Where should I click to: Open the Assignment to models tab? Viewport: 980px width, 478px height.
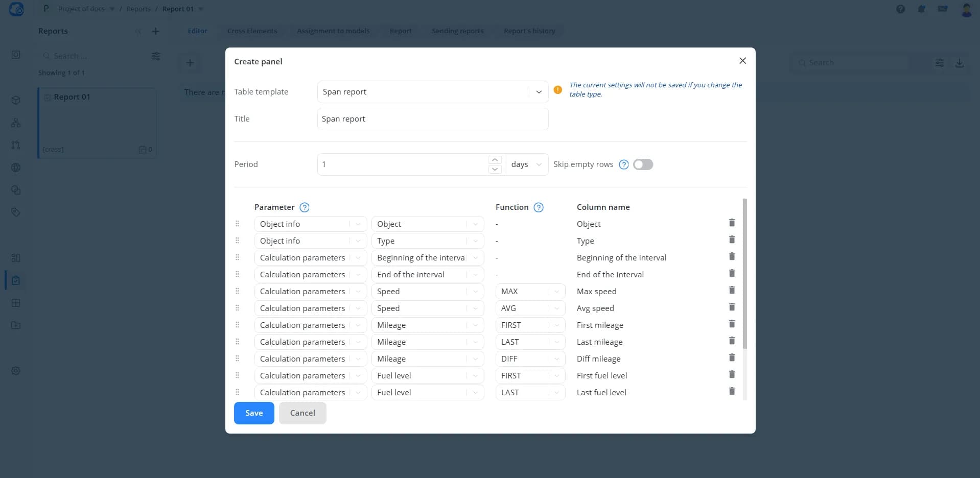click(x=333, y=31)
